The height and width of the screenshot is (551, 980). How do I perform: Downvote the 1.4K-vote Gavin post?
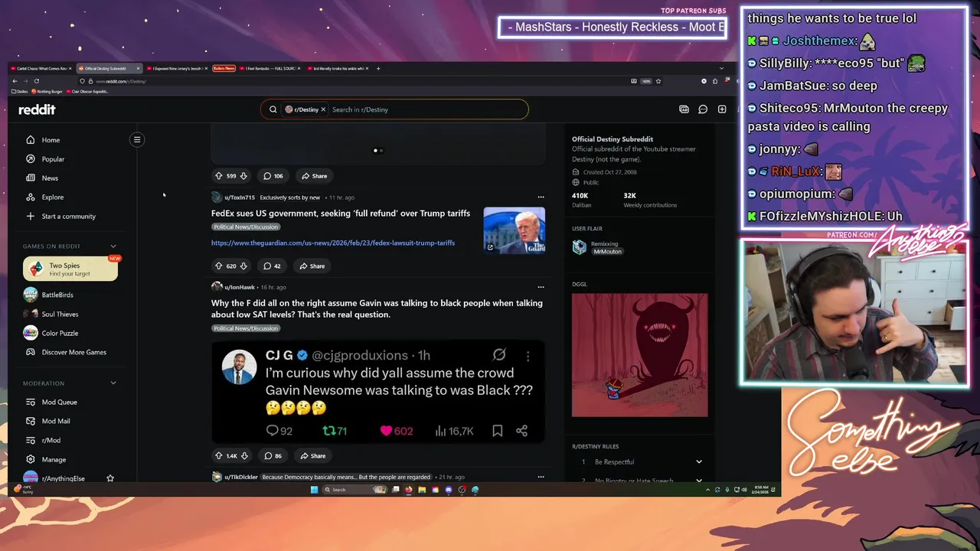pyautogui.click(x=244, y=456)
